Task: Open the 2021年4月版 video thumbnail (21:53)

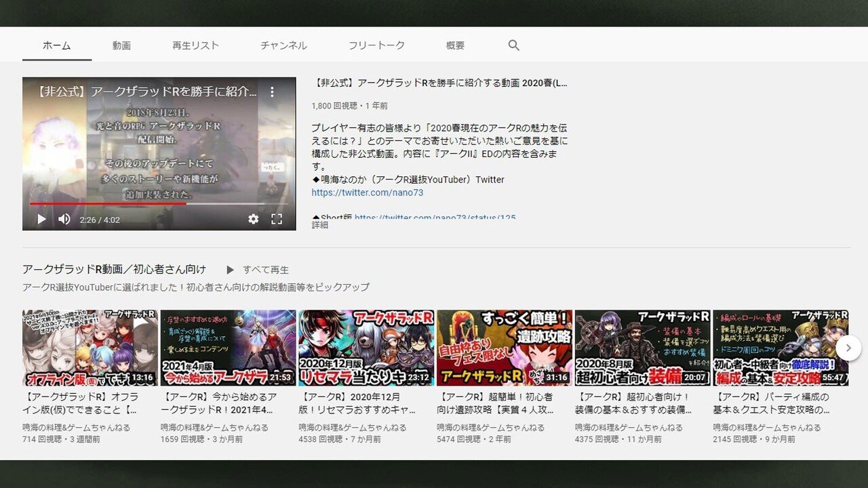Action: pos(229,348)
